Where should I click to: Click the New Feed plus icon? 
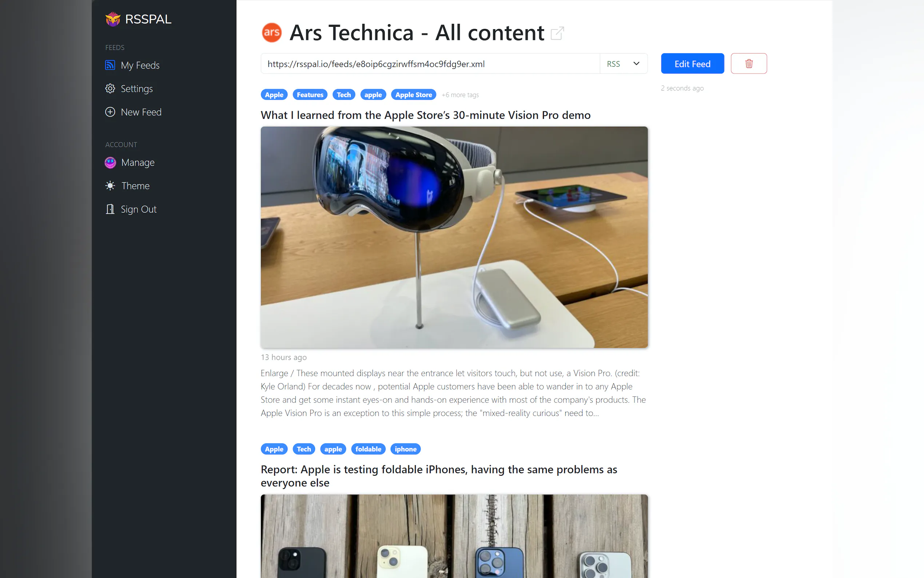pos(110,112)
